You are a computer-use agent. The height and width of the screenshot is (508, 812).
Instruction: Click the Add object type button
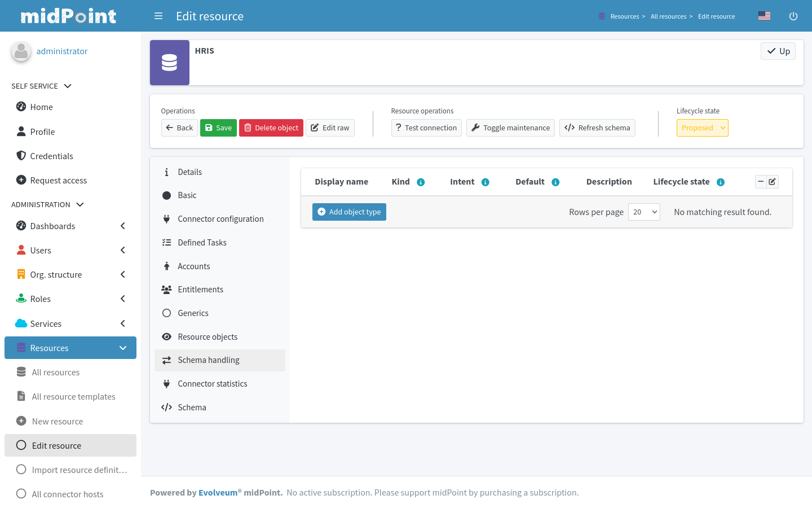pos(349,212)
